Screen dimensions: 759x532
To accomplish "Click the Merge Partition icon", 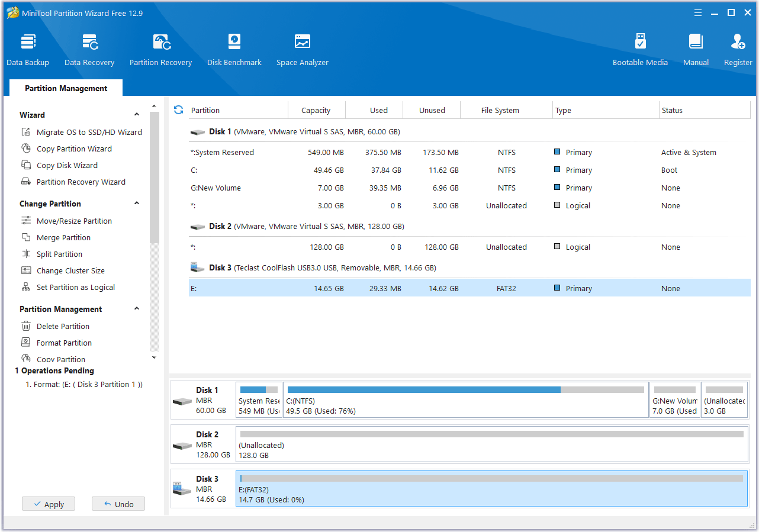I will click(x=26, y=237).
